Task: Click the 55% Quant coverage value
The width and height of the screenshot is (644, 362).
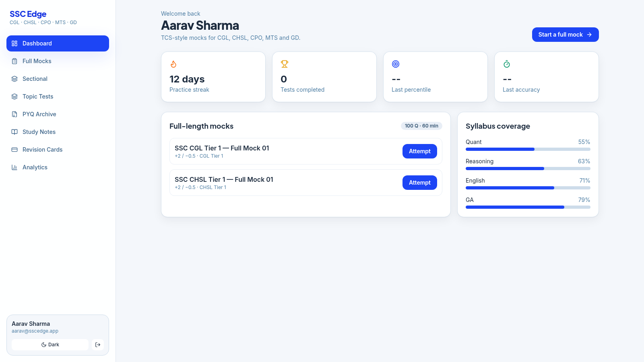Action: (584, 142)
